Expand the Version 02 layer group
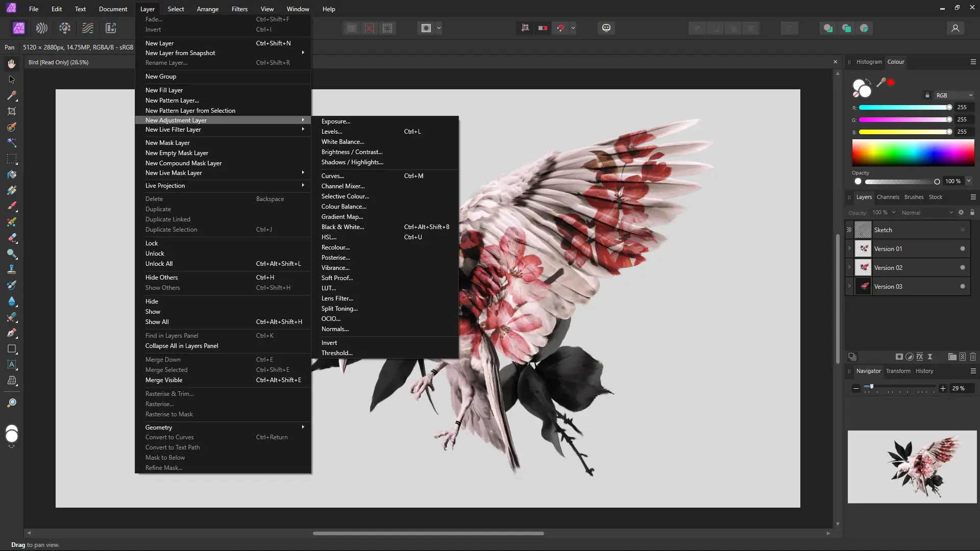Image resolution: width=980 pixels, height=551 pixels. coord(849,267)
